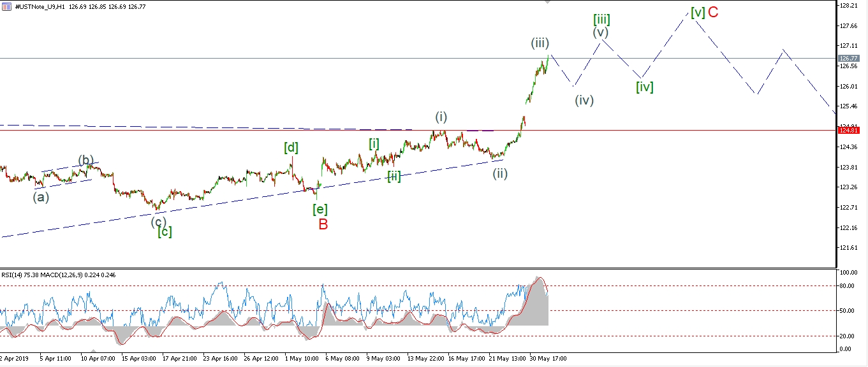Screen dimensions: 868x367
Task: Click the '6 May 08:00' time axis label
Action: [x=341, y=359]
